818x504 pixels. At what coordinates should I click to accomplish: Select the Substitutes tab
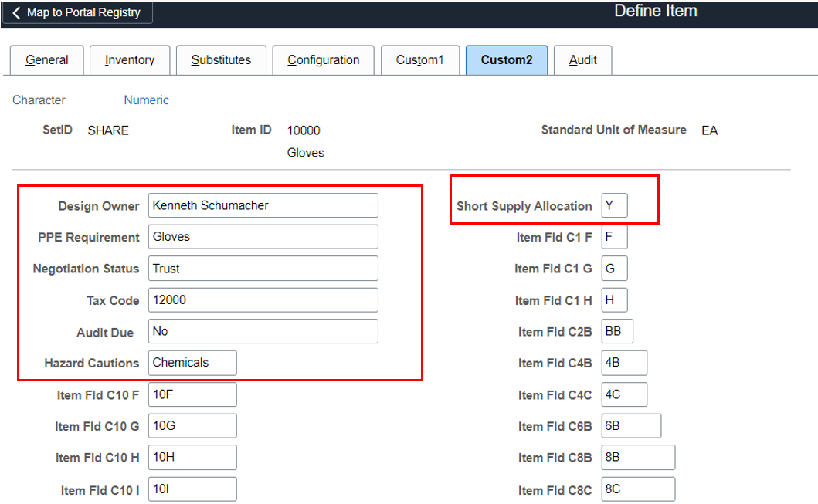pyautogui.click(x=221, y=60)
